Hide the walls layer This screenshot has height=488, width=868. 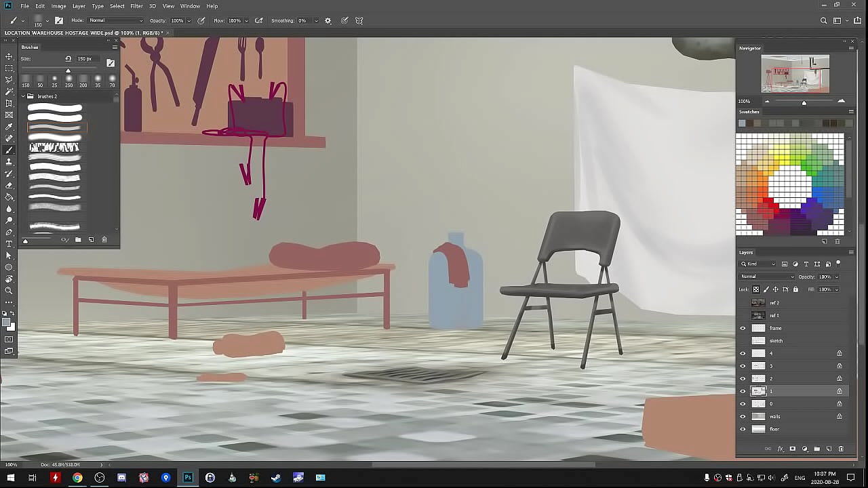(743, 417)
